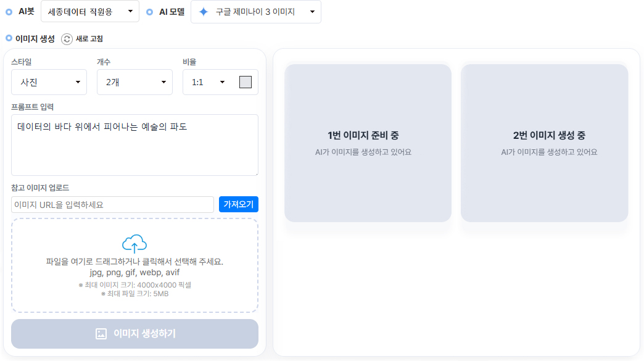Select the 2번 이미지 생성 중 placeholder

pyautogui.click(x=544, y=143)
